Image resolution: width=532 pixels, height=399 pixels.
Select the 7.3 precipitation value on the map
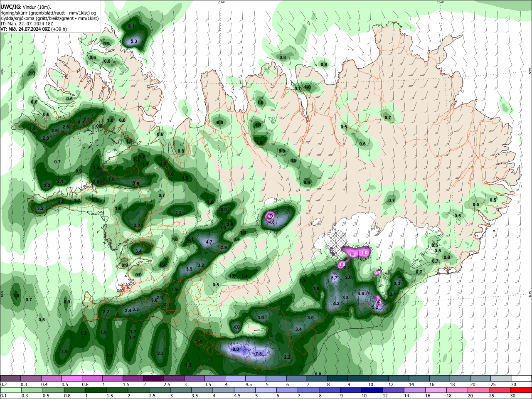point(258,354)
